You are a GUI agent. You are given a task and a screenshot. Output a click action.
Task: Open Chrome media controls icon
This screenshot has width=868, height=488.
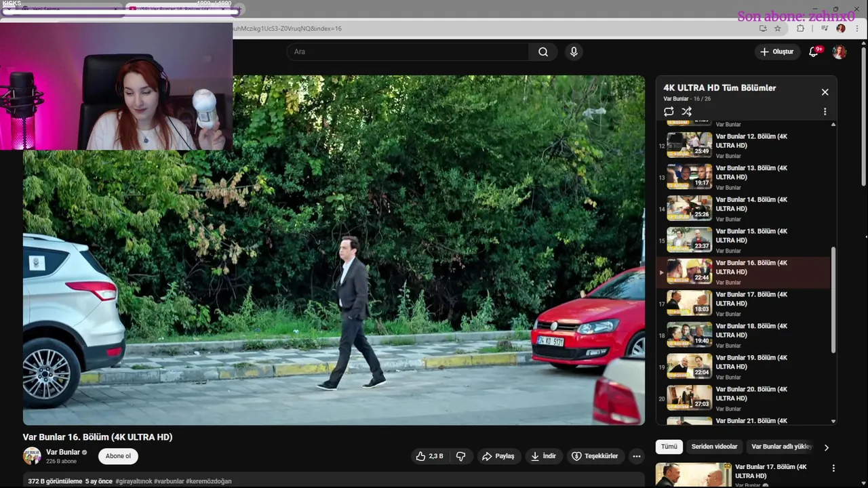(824, 28)
